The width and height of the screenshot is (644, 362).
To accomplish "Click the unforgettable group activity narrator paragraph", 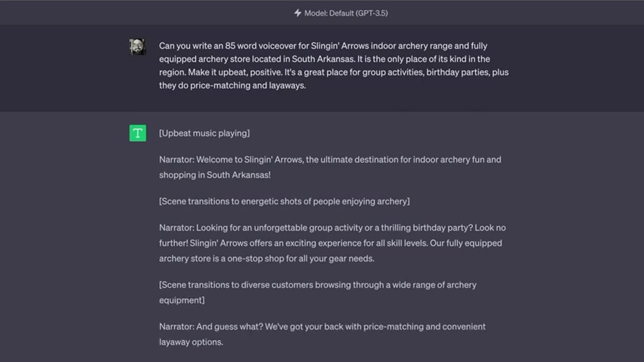I will click(x=333, y=243).
